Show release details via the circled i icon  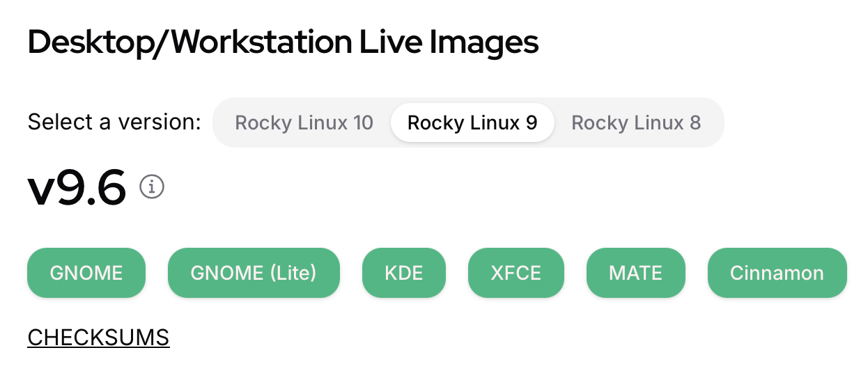[152, 187]
